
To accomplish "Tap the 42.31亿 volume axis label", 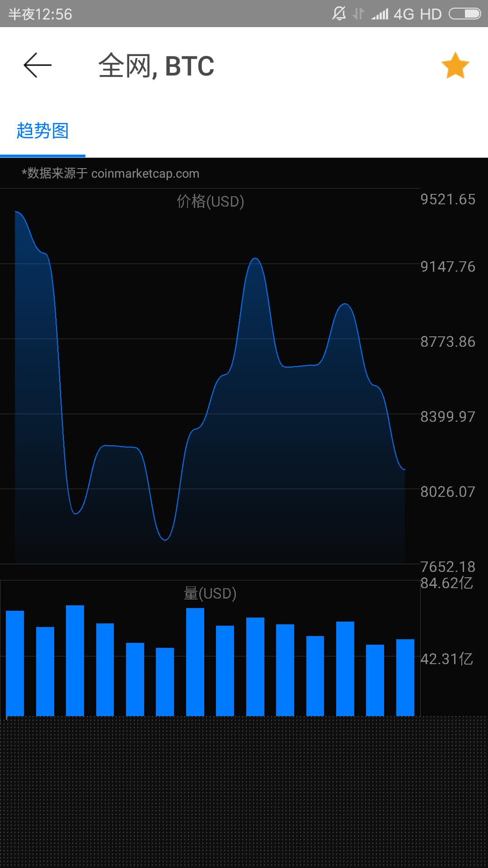I will coord(447,659).
